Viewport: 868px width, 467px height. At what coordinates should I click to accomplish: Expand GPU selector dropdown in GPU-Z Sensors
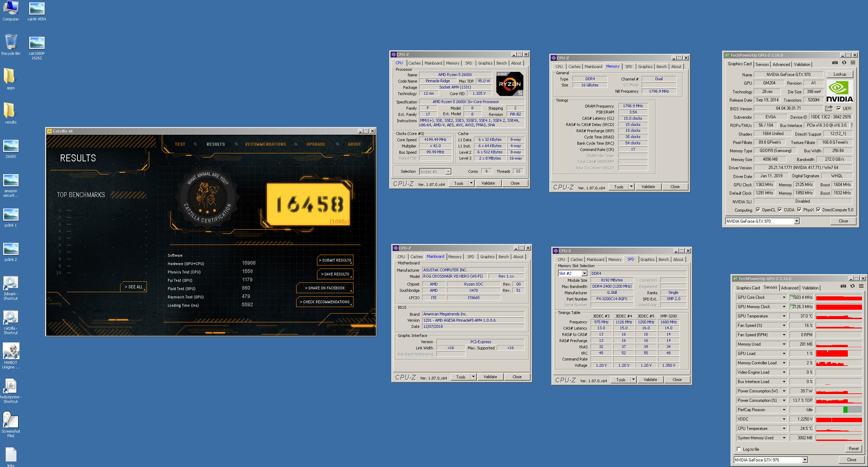[805, 460]
